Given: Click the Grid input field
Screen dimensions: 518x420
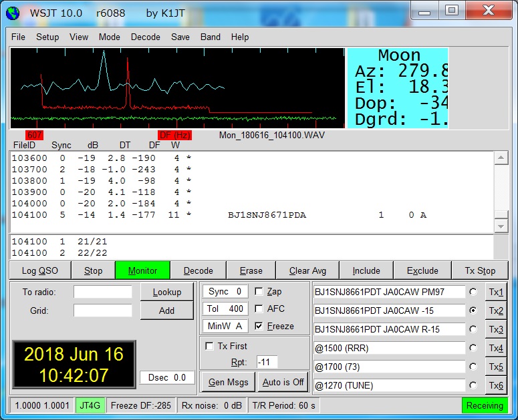Looking at the screenshot, I should pyautogui.click(x=103, y=310).
